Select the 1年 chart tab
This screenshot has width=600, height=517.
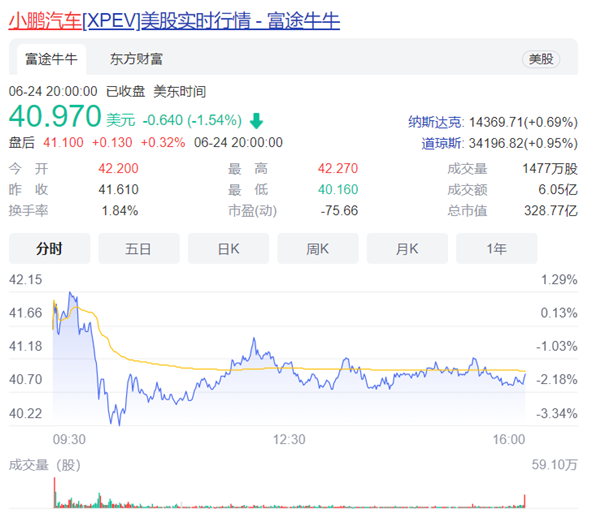(497, 249)
